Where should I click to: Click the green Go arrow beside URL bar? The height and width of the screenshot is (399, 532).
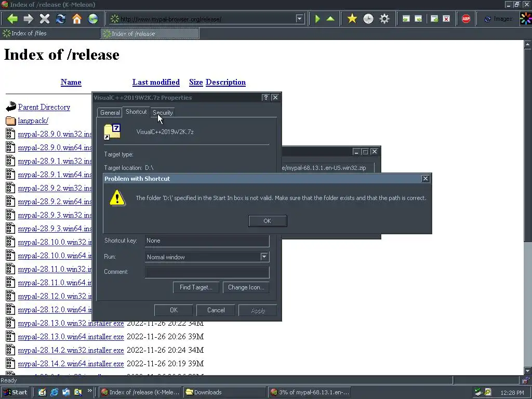317,19
